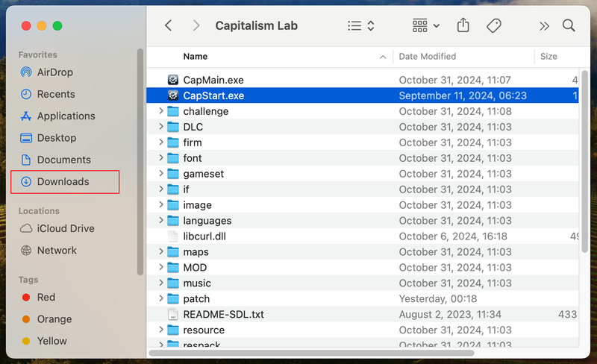Show more toolbar items chevron
This screenshot has height=364, width=597.
544,26
